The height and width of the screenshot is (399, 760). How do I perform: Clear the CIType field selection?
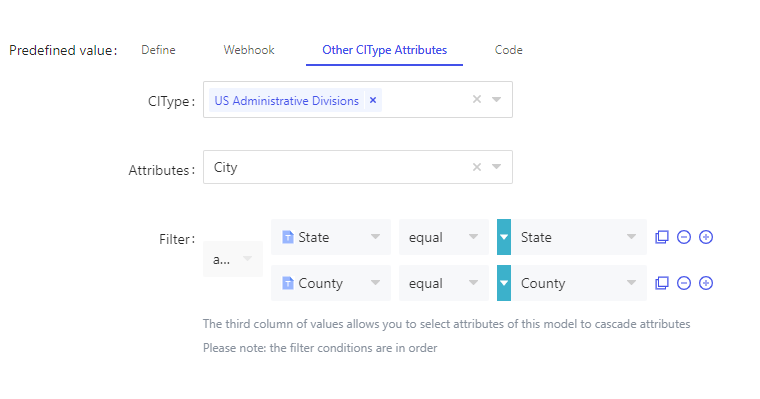(477, 99)
